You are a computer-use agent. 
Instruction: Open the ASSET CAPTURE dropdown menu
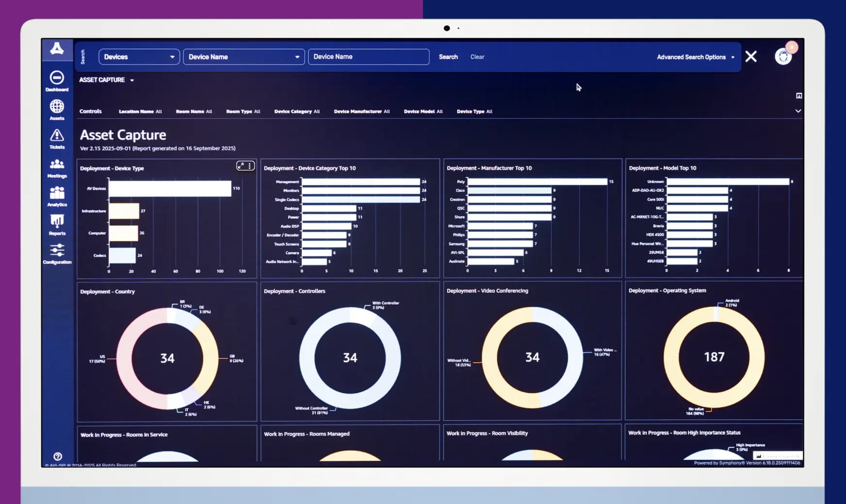tap(107, 80)
